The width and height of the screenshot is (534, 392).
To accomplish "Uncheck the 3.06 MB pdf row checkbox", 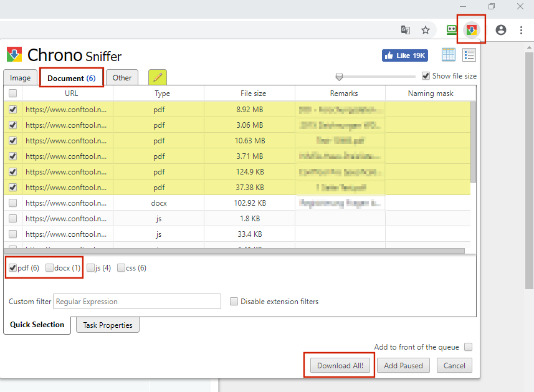I will 13,125.
